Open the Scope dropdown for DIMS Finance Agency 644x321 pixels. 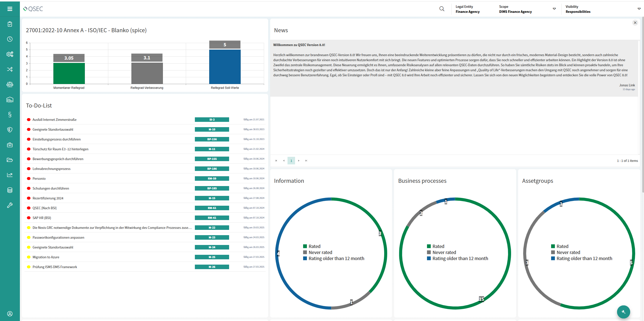click(x=554, y=9)
